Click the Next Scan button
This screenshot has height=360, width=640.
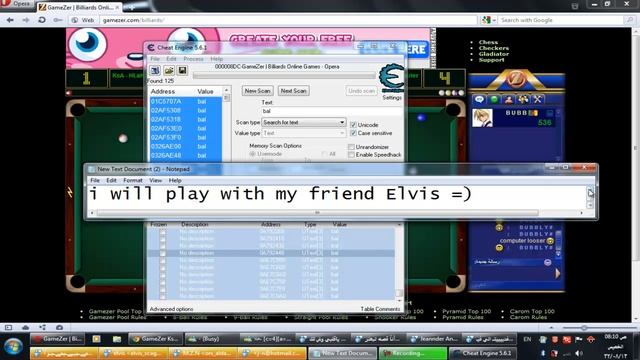[x=293, y=91]
